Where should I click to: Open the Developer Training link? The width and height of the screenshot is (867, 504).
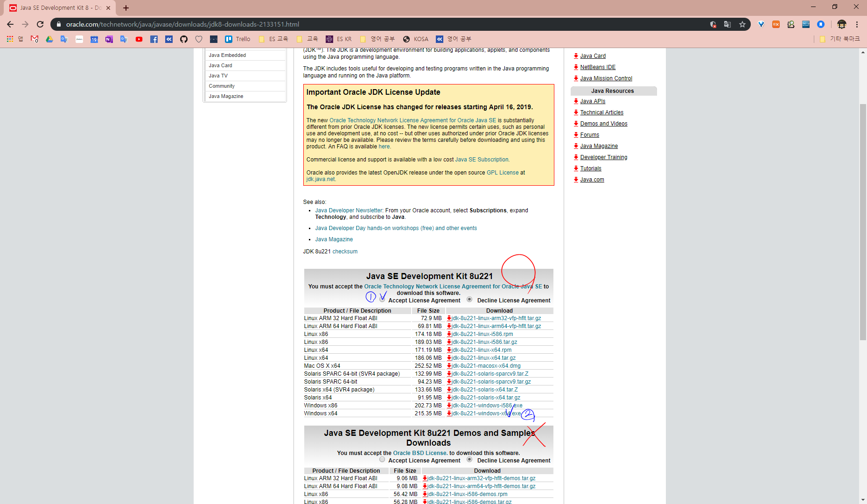[x=603, y=157]
